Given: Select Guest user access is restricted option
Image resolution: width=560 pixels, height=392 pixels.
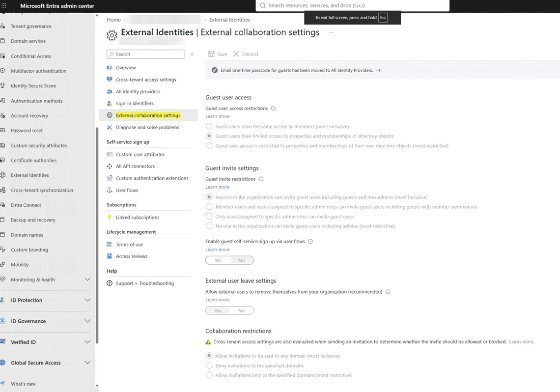Looking at the screenshot, I should click(209, 146).
